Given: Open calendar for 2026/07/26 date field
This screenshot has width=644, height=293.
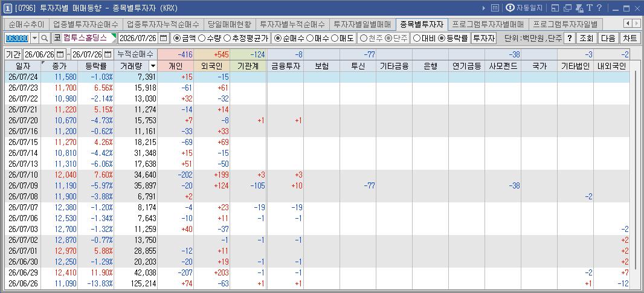Looking at the screenshot, I should coord(164,38).
